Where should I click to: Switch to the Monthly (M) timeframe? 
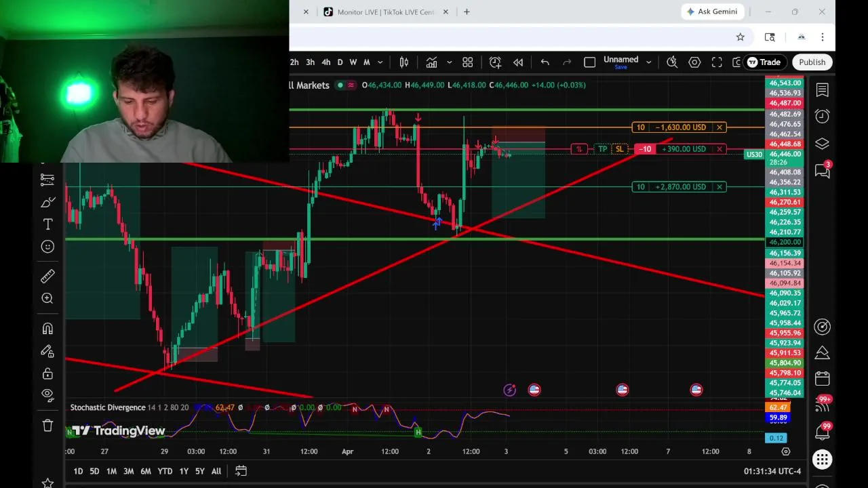[x=367, y=62]
